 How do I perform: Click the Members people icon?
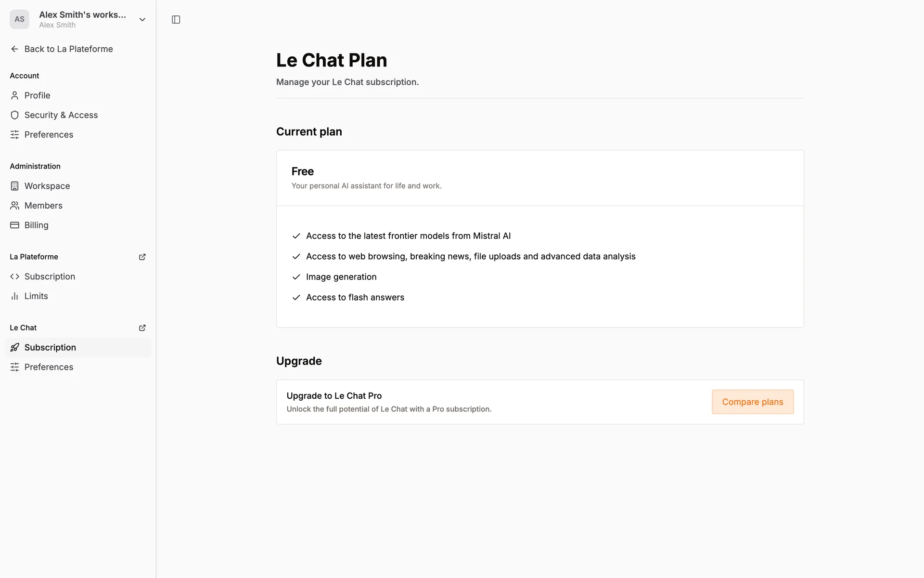(x=15, y=206)
